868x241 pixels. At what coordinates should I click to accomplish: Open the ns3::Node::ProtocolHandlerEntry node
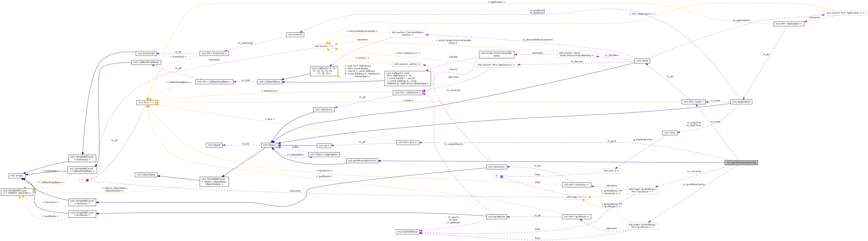click(x=497, y=54)
